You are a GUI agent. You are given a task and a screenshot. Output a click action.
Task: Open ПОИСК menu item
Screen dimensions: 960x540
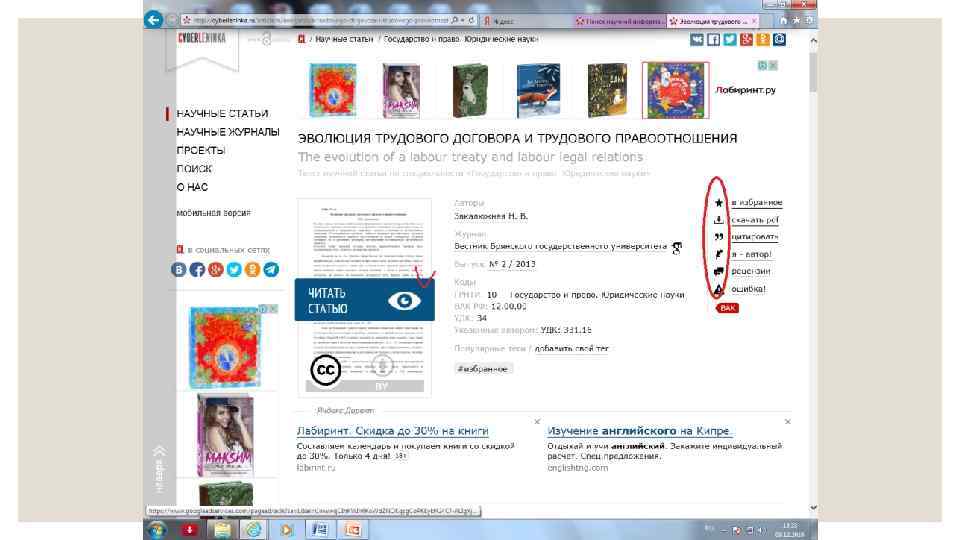tap(194, 169)
